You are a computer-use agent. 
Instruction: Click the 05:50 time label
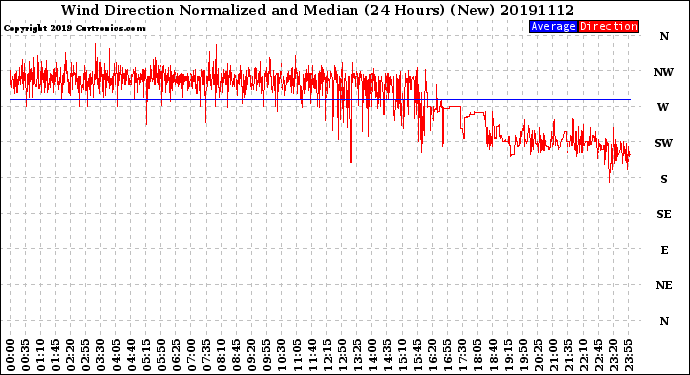tap(161, 355)
